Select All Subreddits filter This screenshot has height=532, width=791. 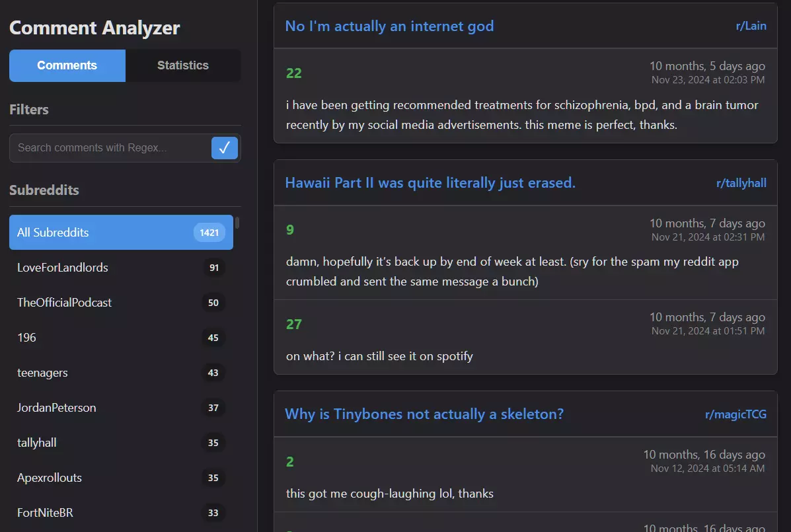[121, 233]
